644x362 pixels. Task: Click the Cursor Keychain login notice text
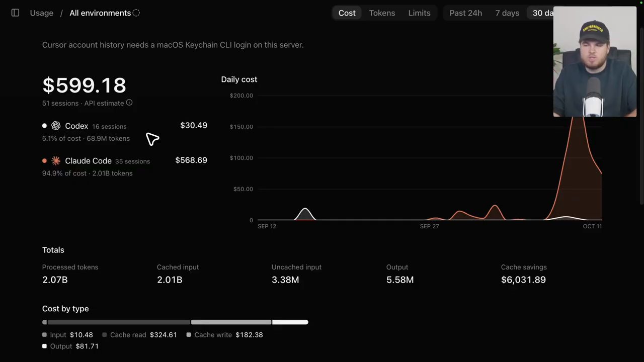(x=173, y=45)
